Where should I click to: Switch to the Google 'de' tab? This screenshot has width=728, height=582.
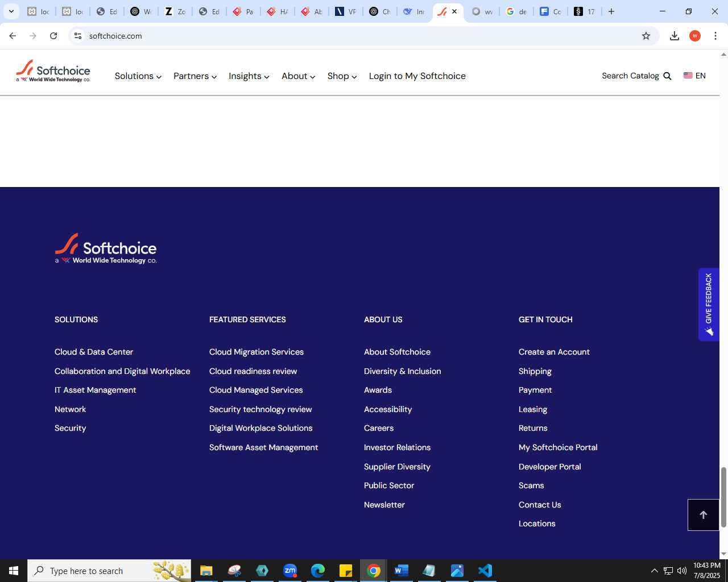tap(517, 11)
